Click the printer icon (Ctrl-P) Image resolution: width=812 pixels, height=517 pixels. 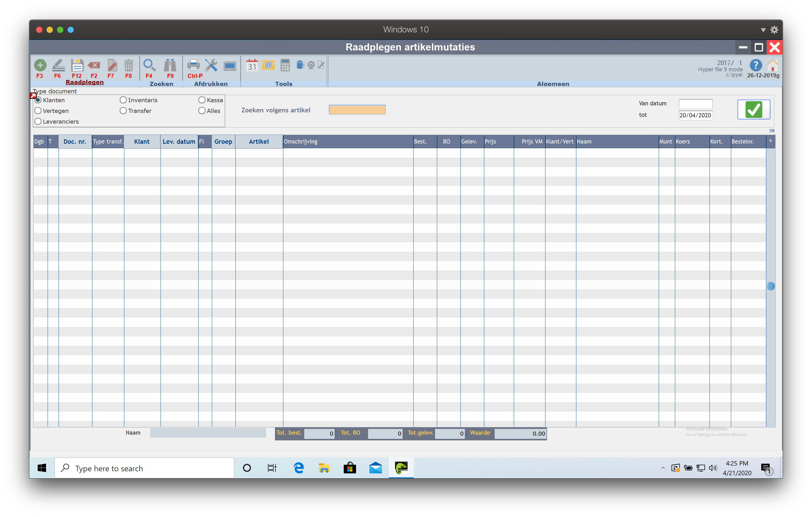(194, 65)
